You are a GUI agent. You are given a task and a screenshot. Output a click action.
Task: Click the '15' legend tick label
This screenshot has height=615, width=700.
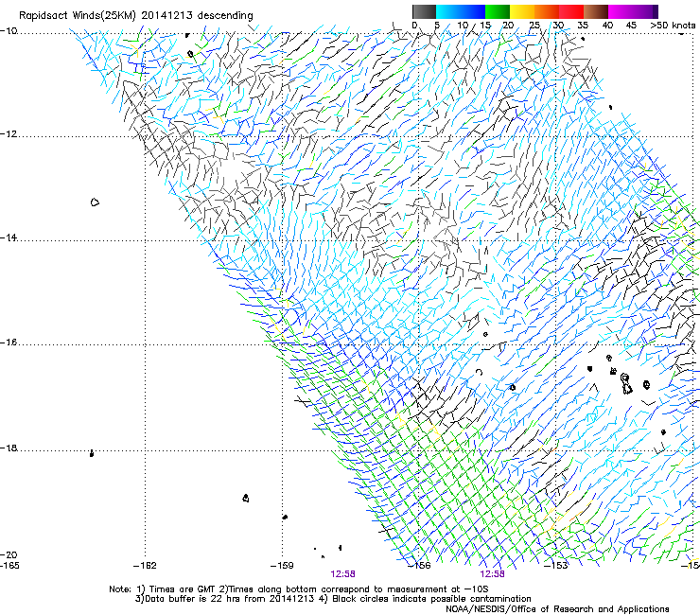coord(485,26)
